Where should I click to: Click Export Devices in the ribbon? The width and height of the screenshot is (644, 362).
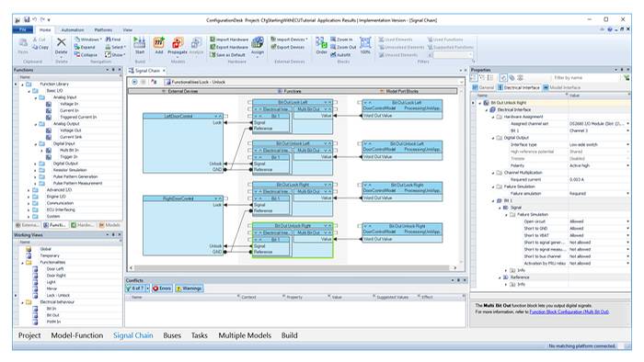point(287,47)
